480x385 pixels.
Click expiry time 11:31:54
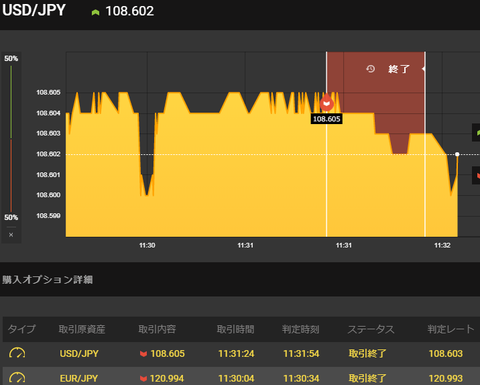coord(301,354)
